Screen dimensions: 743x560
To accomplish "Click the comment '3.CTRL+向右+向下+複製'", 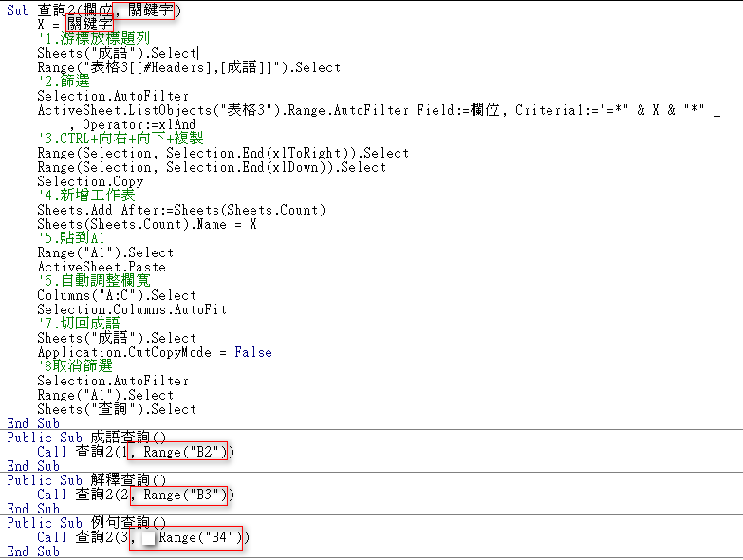I will pos(121,139).
